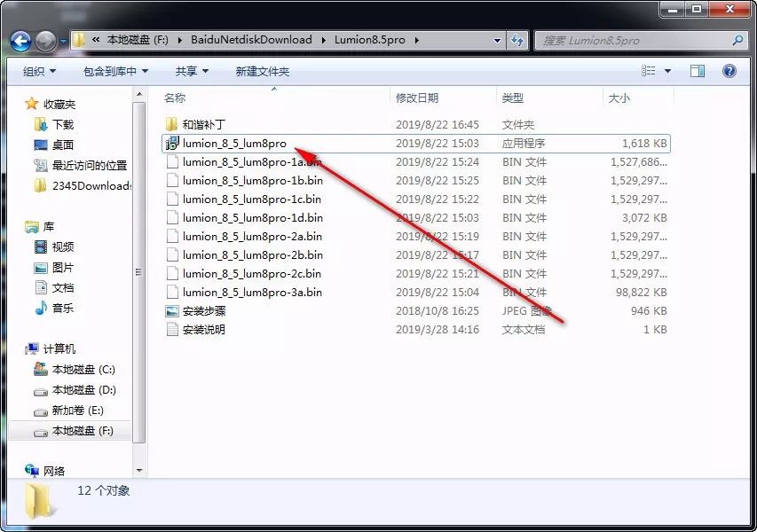Select the 安装说明 text document icon
The width and height of the screenshot is (757, 532).
coord(172,330)
